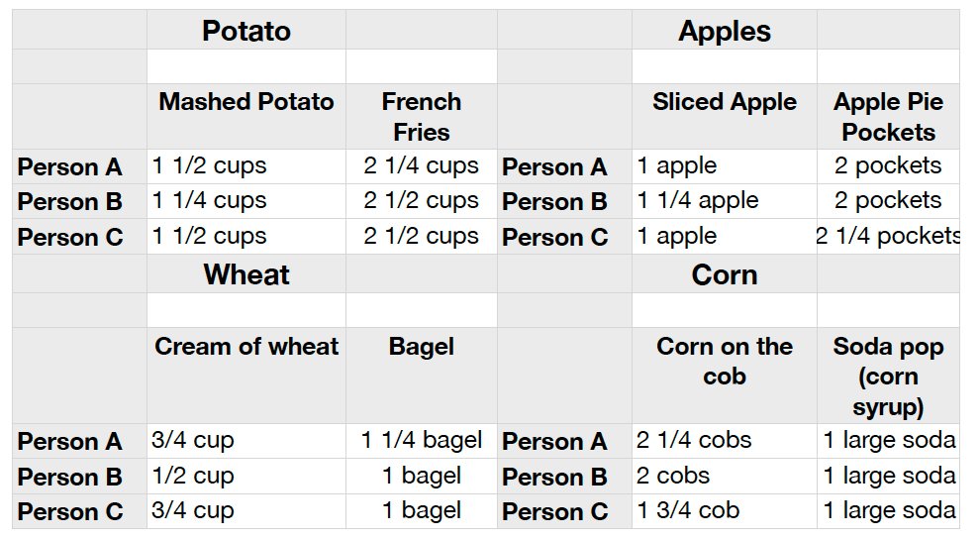980x539 pixels.
Task: Select the 1 3/4 cob cell
Action: point(725,511)
